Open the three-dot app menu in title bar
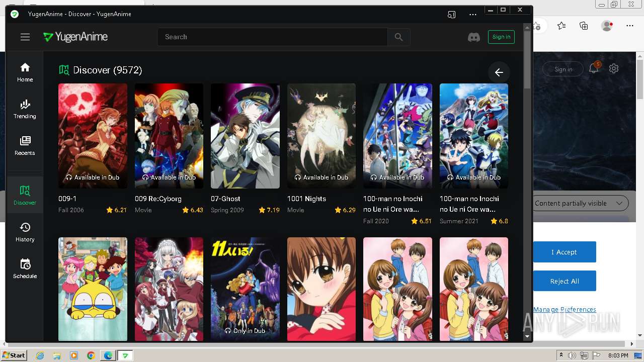644x362 pixels. coord(472,15)
